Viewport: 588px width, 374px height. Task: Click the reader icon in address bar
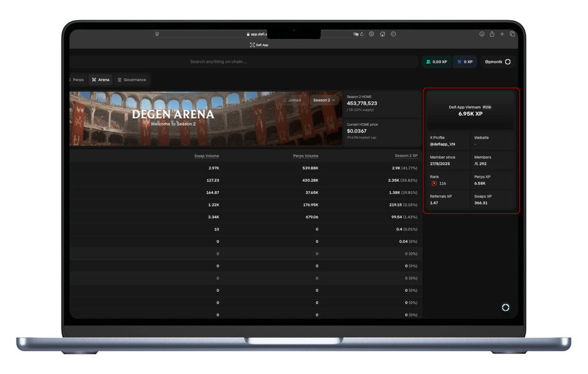[x=157, y=34]
